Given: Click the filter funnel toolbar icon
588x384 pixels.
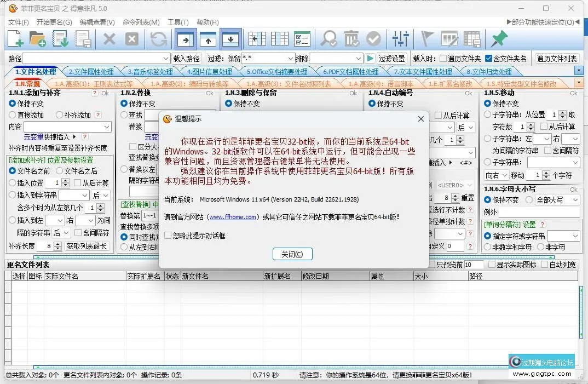Looking at the screenshot, I should click(x=426, y=38).
